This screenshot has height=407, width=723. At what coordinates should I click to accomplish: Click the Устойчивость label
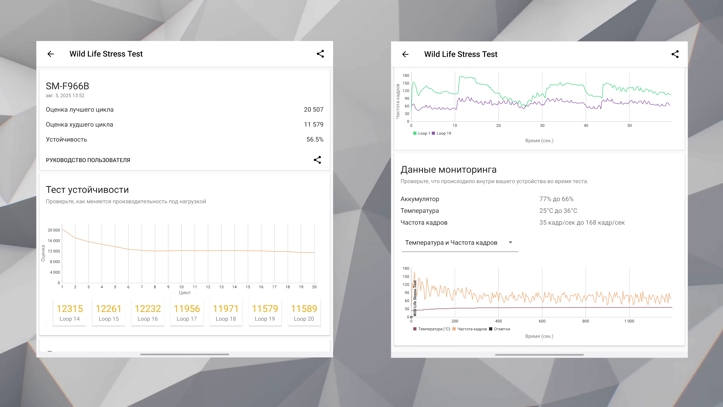(66, 140)
